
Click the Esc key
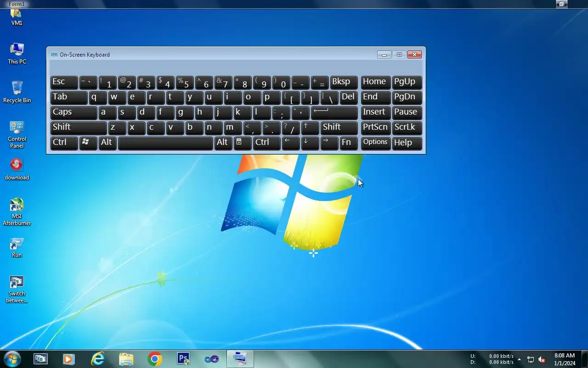tap(64, 82)
